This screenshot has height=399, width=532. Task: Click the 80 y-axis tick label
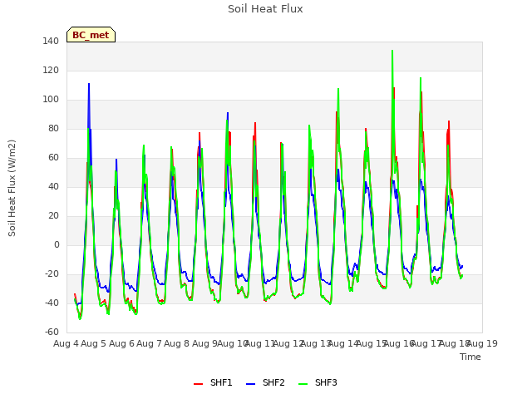point(53,128)
